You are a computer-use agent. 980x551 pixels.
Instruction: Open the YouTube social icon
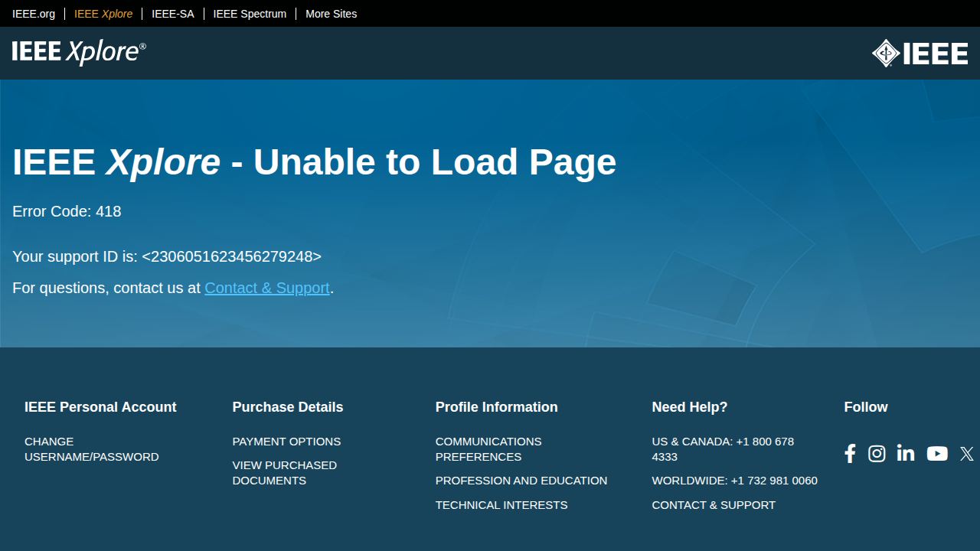point(937,454)
